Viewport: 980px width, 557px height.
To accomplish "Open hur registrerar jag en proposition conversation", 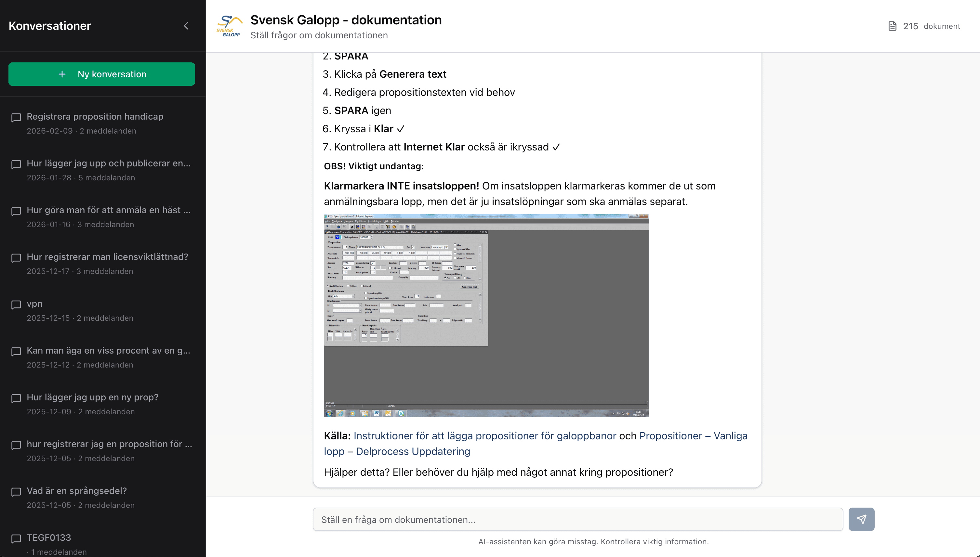I will 109,444.
